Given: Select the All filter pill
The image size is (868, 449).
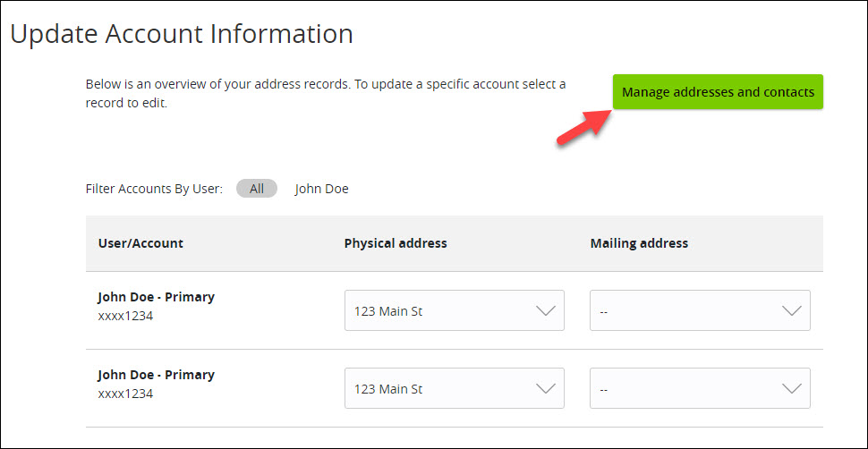Looking at the screenshot, I should pos(256,189).
